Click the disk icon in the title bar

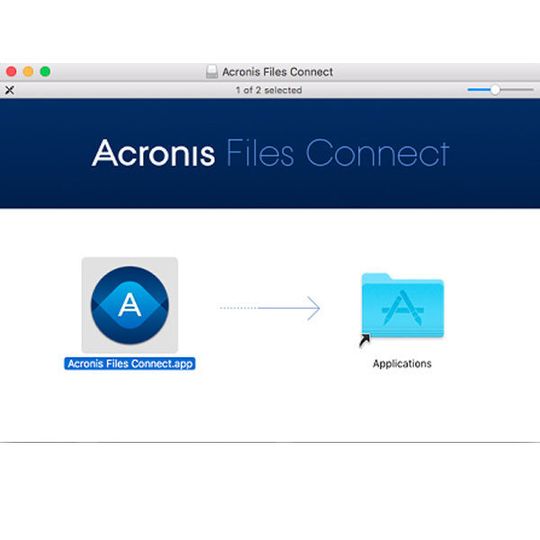click(x=211, y=72)
